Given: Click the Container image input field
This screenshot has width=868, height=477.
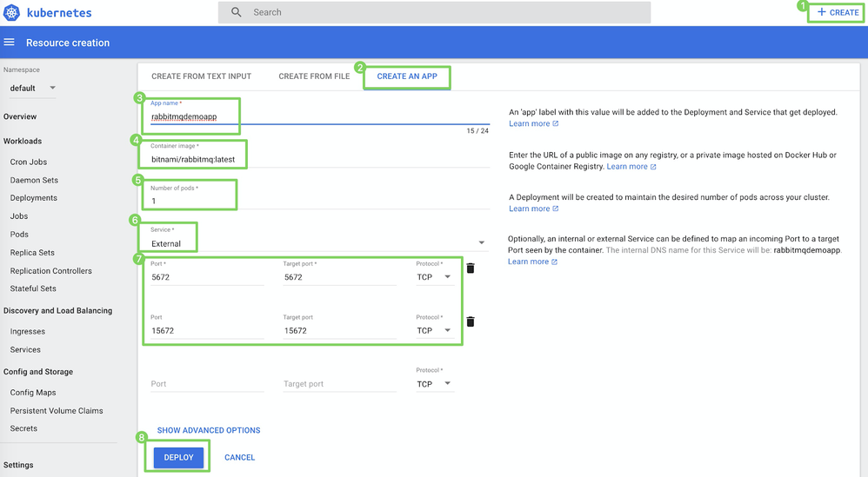Looking at the screenshot, I should point(313,160).
